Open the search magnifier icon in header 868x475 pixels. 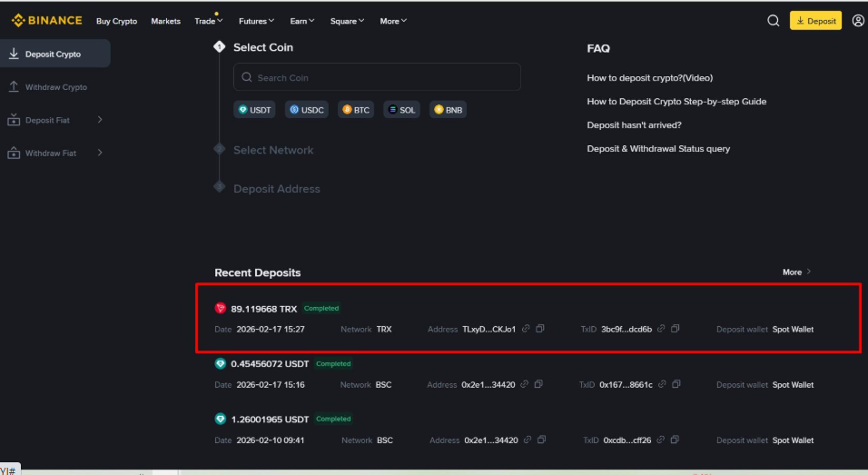774,21
